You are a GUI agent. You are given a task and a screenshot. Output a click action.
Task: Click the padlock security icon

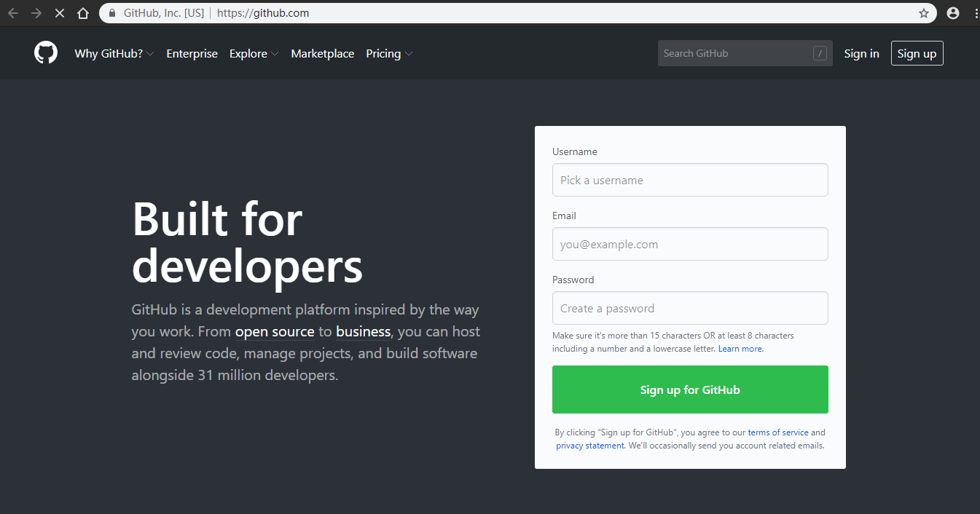coord(112,13)
